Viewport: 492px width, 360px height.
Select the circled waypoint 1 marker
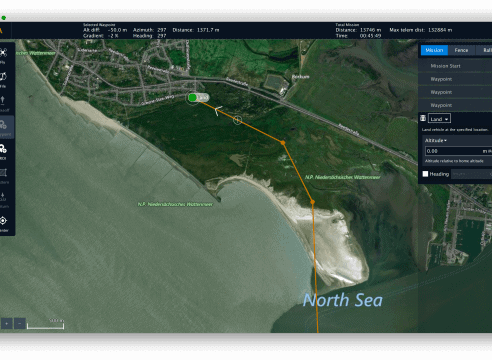click(237, 120)
